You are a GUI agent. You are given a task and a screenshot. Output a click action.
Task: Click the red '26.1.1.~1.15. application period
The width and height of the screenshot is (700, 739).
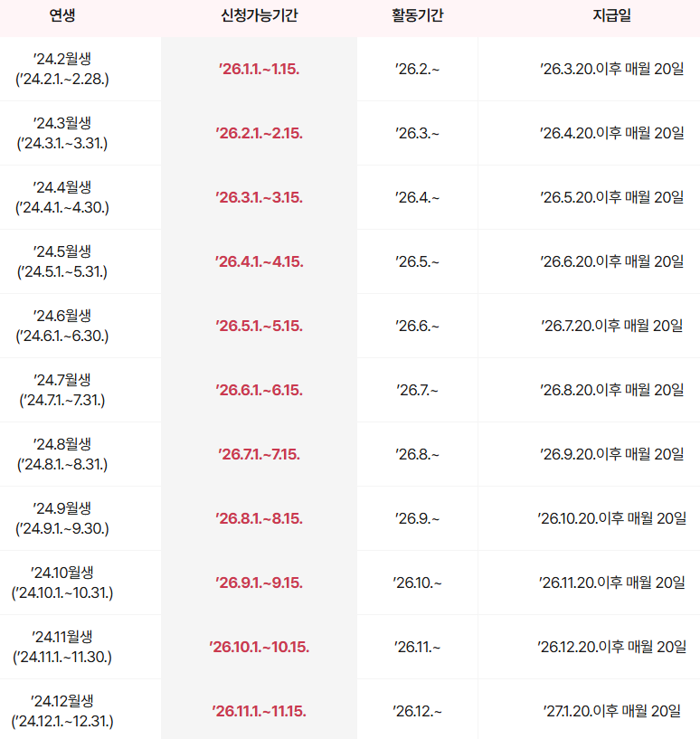[x=260, y=69]
